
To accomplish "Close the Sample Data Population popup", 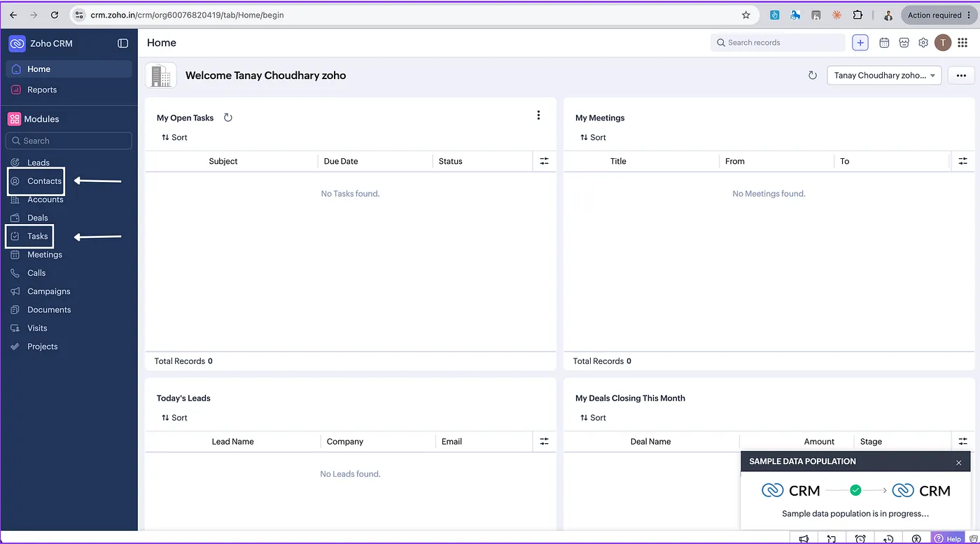I will pos(958,463).
